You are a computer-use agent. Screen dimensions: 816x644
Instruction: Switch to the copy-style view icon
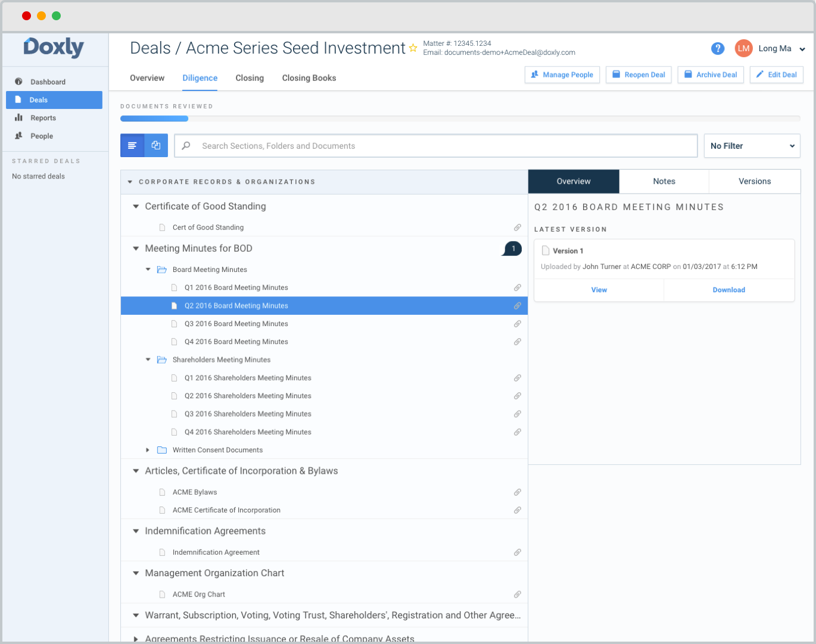(x=156, y=146)
